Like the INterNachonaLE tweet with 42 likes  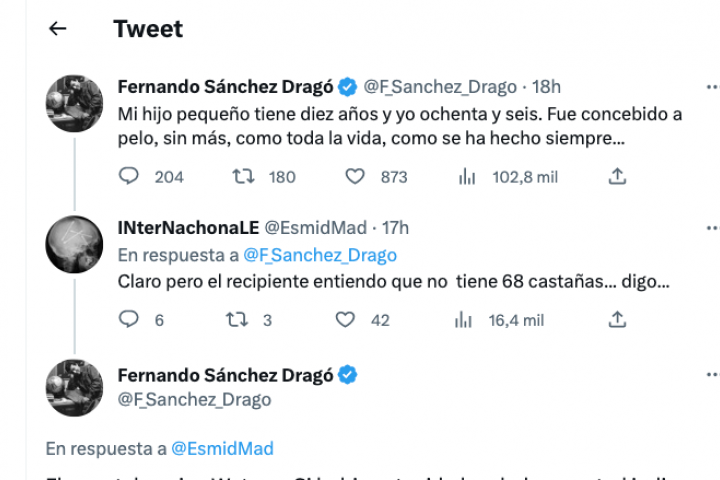(345, 320)
